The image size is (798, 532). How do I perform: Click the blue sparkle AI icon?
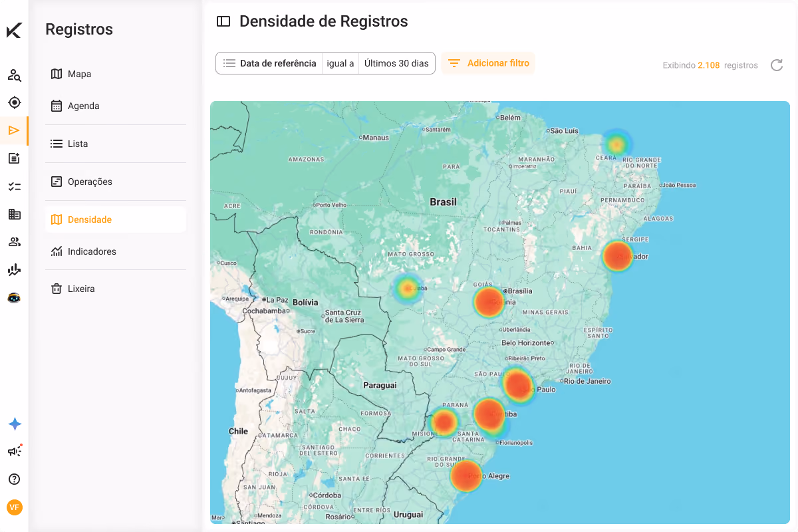click(15, 424)
